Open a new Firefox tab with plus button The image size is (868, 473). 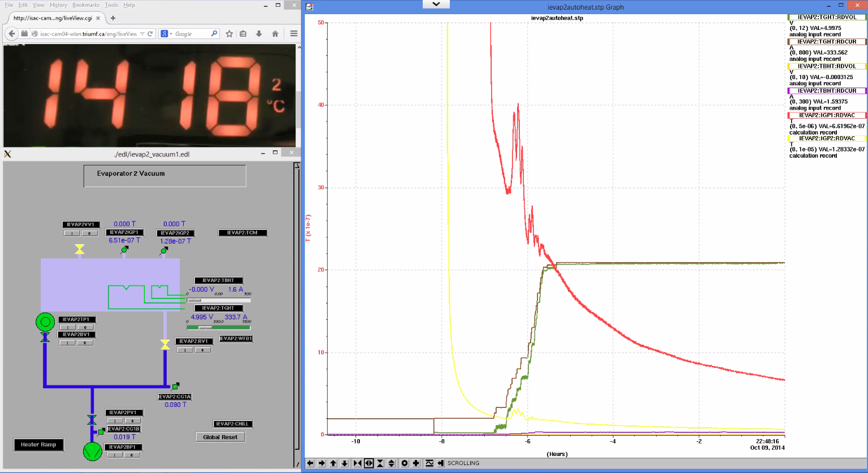[x=113, y=18]
